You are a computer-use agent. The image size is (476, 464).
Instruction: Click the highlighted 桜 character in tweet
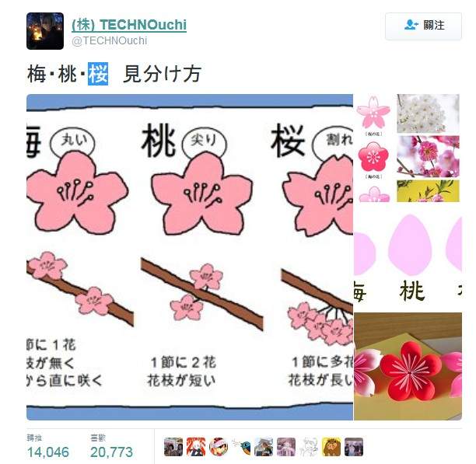click(x=98, y=74)
